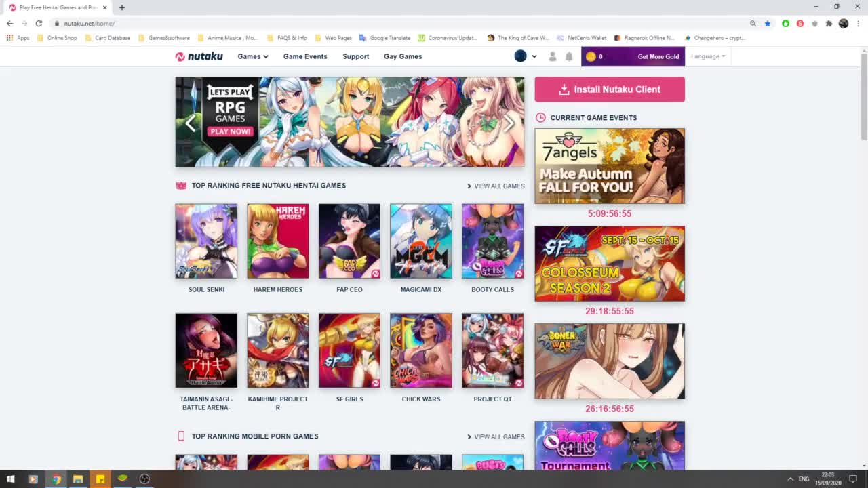The height and width of the screenshot is (488, 868).
Task: Open the NetCents Wallet bookmark
Action: (582, 38)
